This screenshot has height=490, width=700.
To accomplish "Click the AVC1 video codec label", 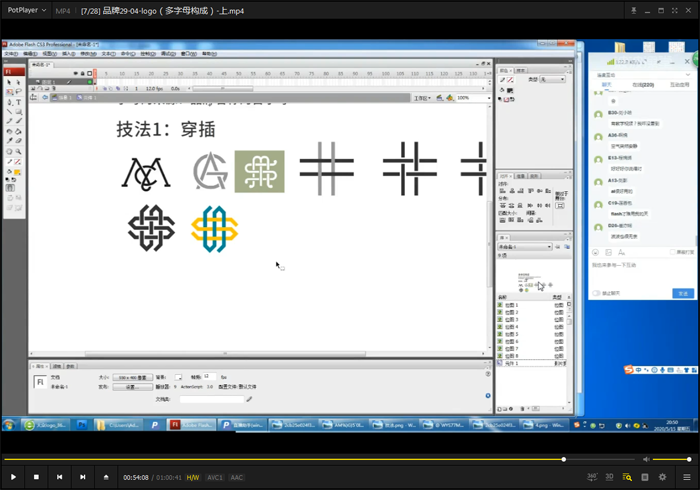I will [x=215, y=478].
